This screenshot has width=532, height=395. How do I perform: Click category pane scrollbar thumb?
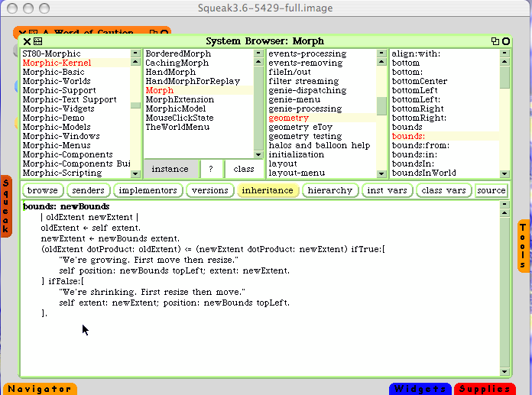coord(135,105)
